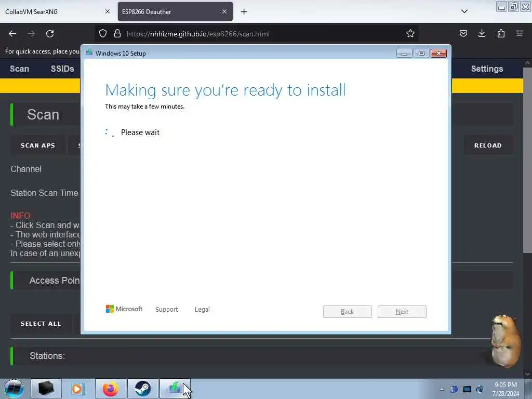
Task: Reload the page with refresh icon
Action: tap(50, 34)
